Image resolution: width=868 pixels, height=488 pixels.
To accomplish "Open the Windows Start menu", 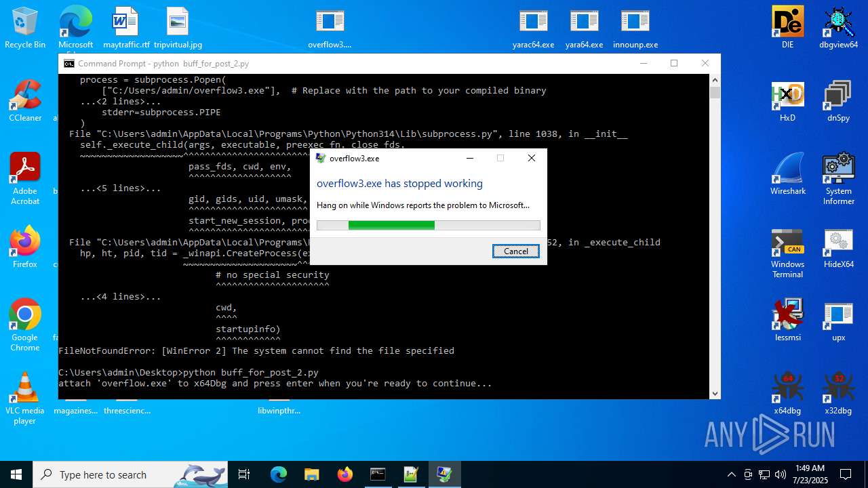I will (x=16, y=474).
